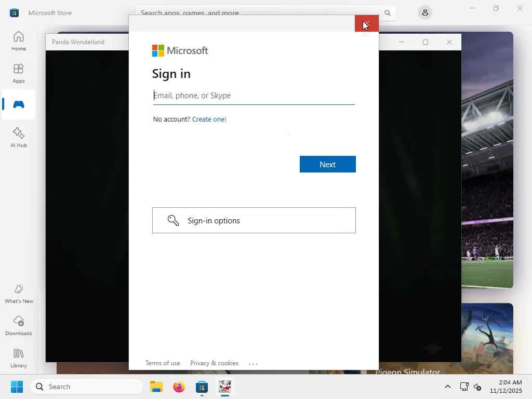Open What's New in the sidebar
532x399 pixels.
click(19, 294)
